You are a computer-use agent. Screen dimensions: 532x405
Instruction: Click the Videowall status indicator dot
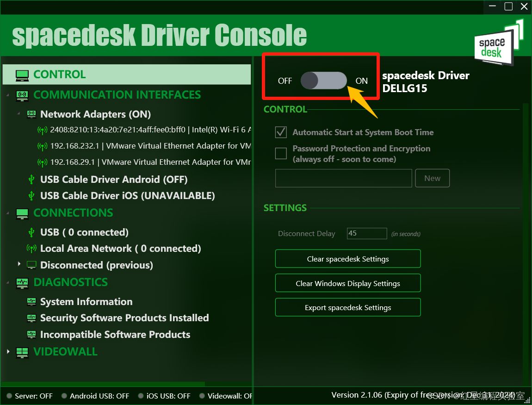202,396
